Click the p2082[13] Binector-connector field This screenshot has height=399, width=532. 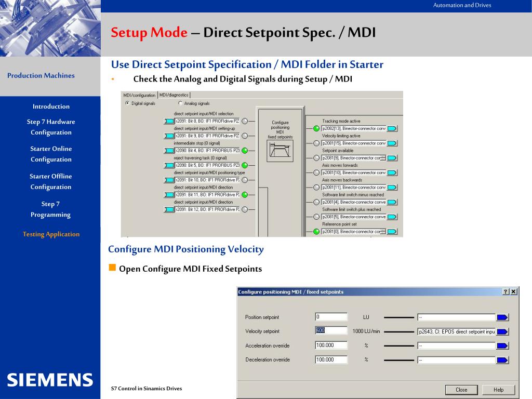point(353,129)
